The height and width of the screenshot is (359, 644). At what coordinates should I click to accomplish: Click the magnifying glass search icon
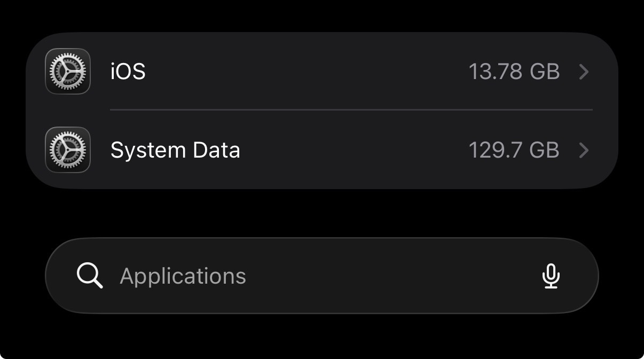tap(89, 276)
